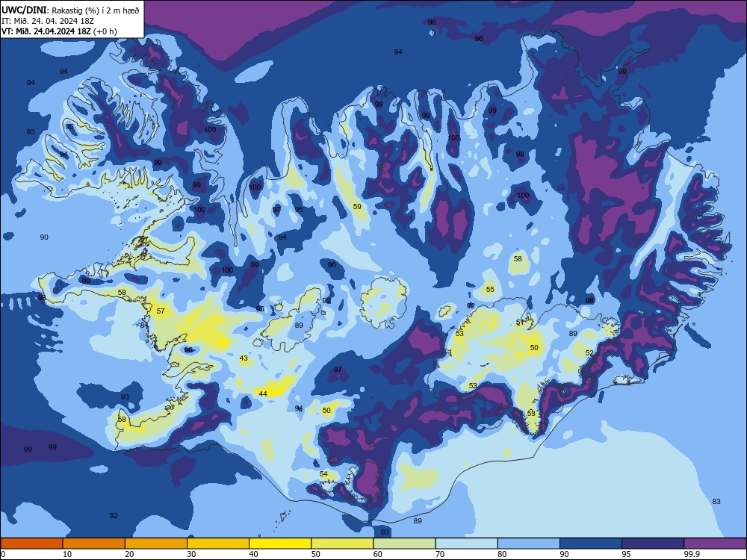Click the 'IT: Mið. 24. 04. 2024 18Z' line

point(48,21)
